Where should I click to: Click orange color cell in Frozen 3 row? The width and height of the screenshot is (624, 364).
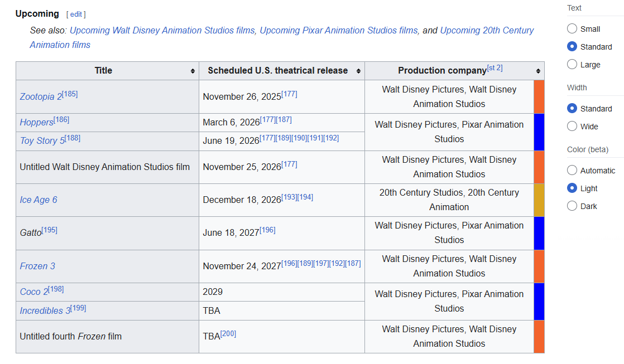point(539,266)
